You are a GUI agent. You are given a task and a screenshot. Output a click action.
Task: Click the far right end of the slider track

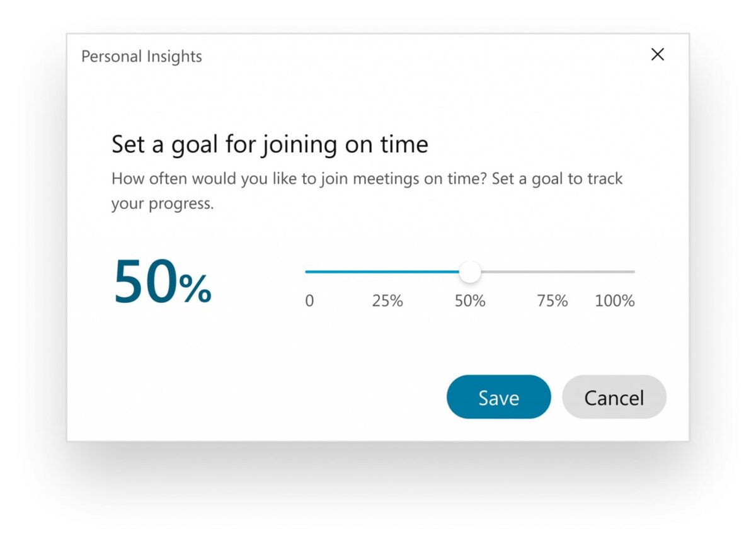(x=633, y=272)
